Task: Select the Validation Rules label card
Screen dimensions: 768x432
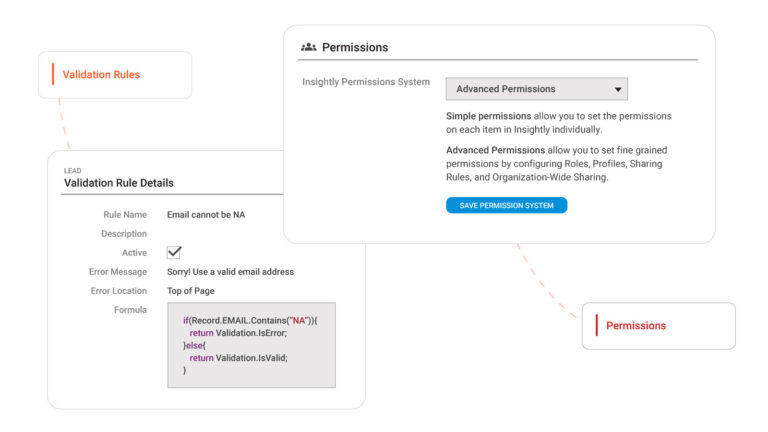Action: pyautogui.click(x=115, y=75)
